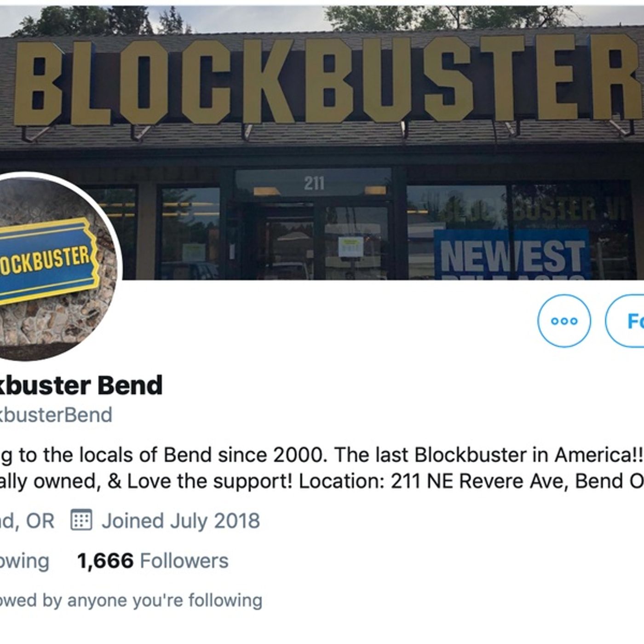Click the BlockbusterBend username handle
644x644 pixels.
tap(56, 414)
